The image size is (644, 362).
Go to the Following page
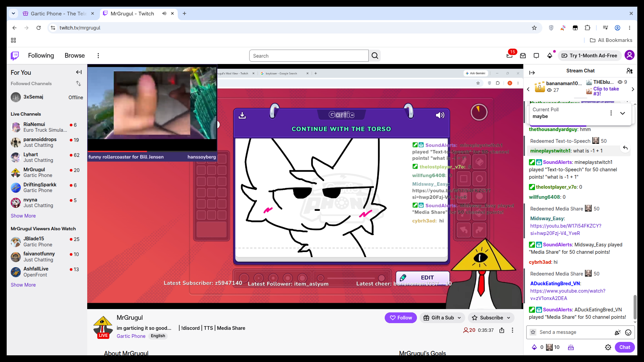coord(41,56)
